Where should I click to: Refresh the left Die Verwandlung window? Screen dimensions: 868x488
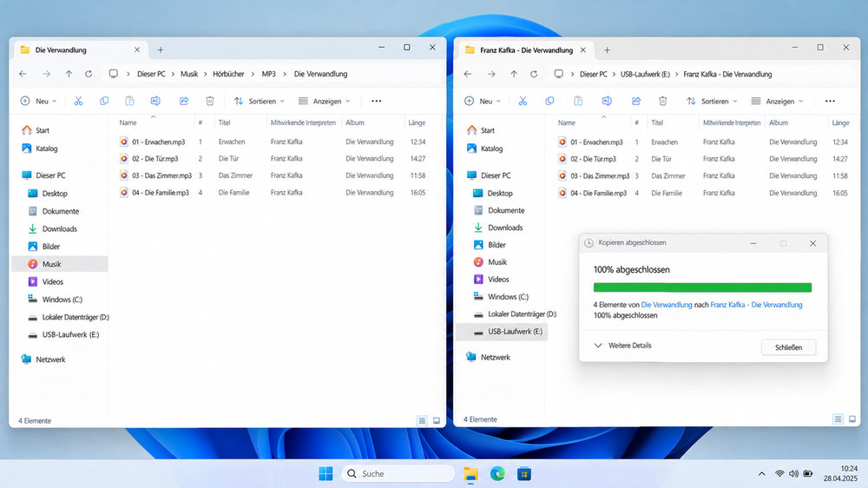(x=89, y=74)
